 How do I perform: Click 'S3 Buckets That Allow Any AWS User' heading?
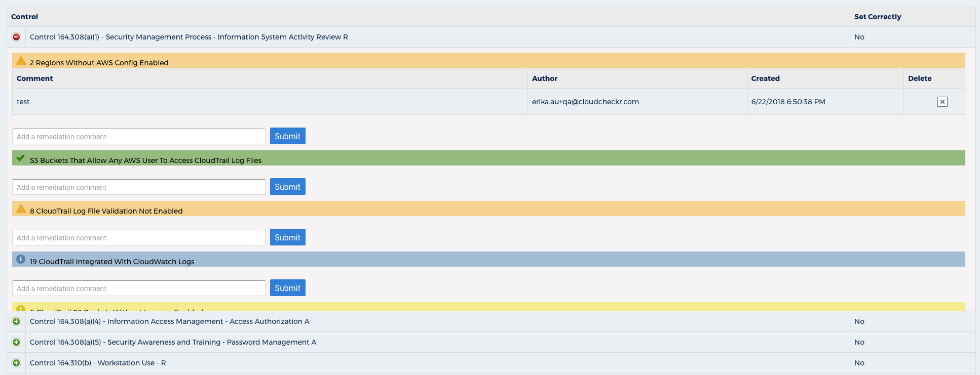tap(145, 160)
